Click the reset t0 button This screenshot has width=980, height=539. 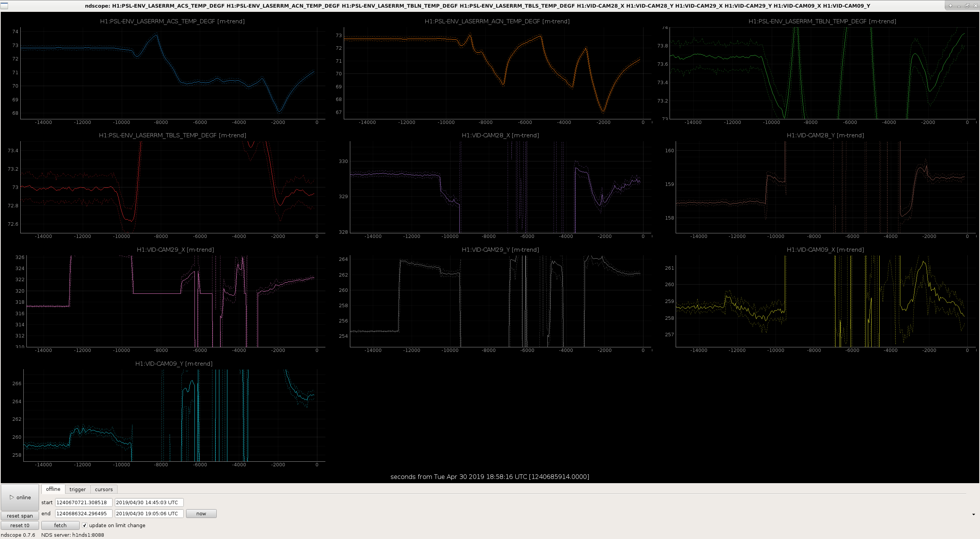(x=20, y=525)
